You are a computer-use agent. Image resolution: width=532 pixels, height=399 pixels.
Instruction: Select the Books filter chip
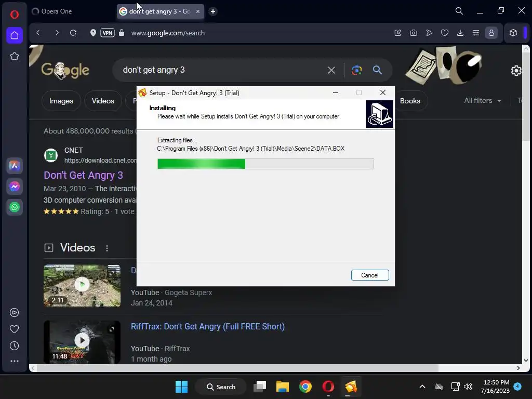410,101
